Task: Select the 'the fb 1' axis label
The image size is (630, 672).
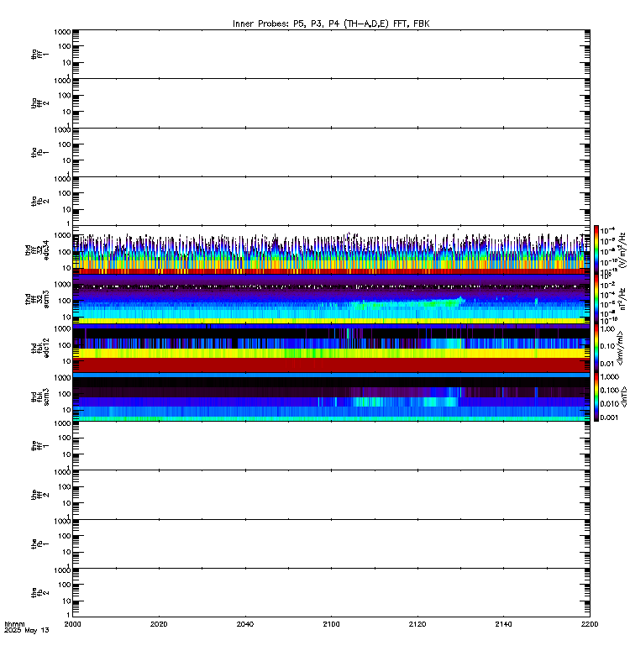Action: [39, 543]
